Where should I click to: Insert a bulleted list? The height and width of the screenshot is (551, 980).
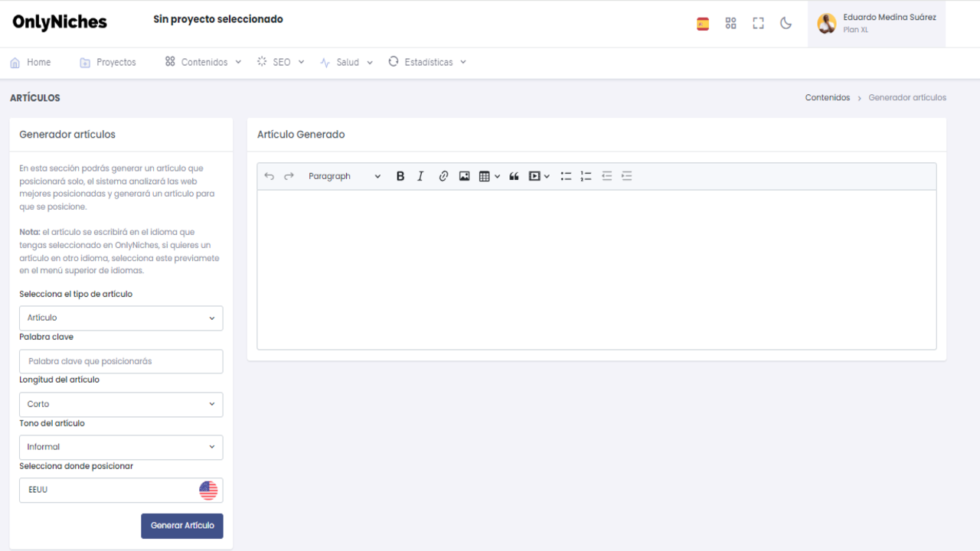[x=566, y=176]
